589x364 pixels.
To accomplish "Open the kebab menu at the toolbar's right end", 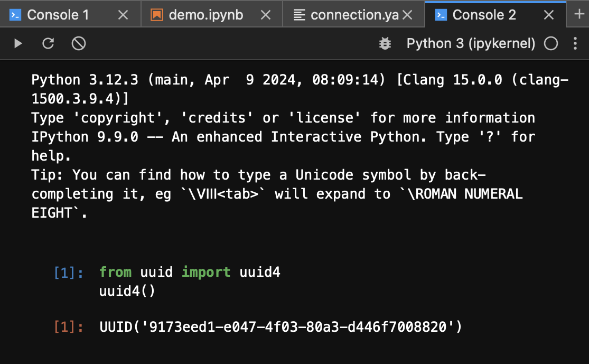I will click(575, 43).
